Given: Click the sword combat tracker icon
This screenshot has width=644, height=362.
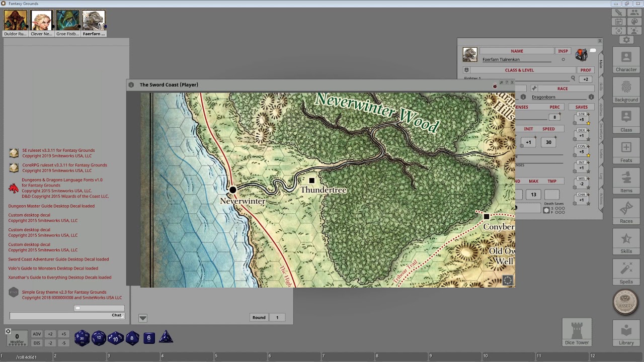Looking at the screenshot, I should (619, 13).
